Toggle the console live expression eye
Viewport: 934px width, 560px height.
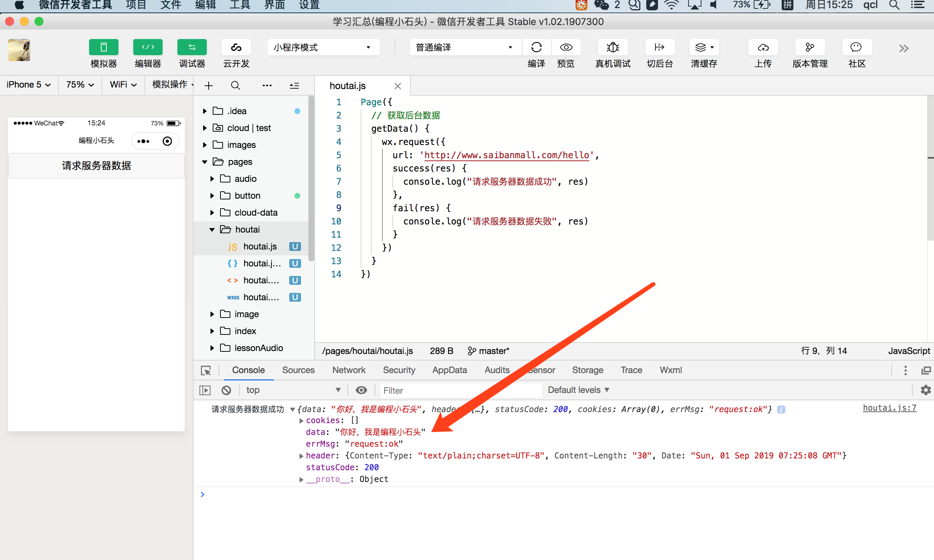click(x=361, y=390)
